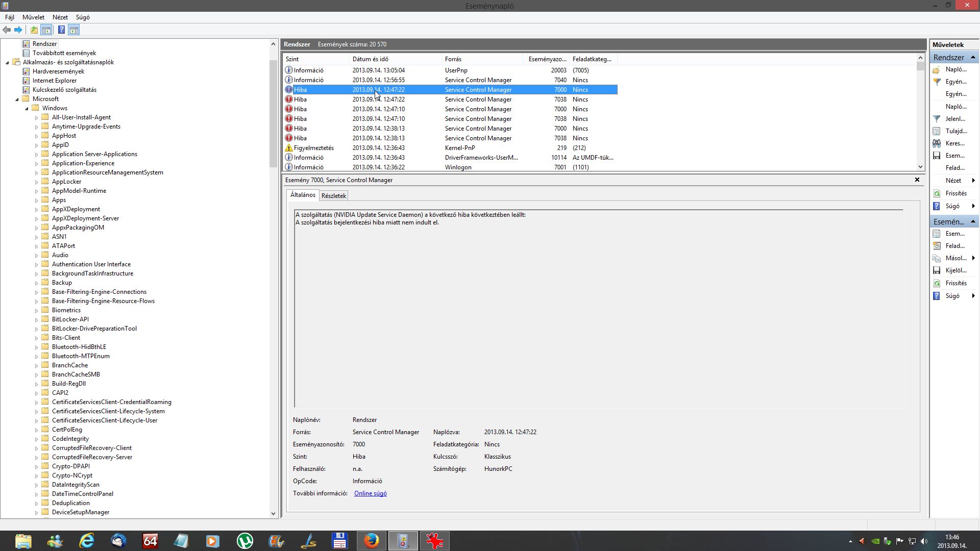Select Hardveresemények log

click(58, 71)
